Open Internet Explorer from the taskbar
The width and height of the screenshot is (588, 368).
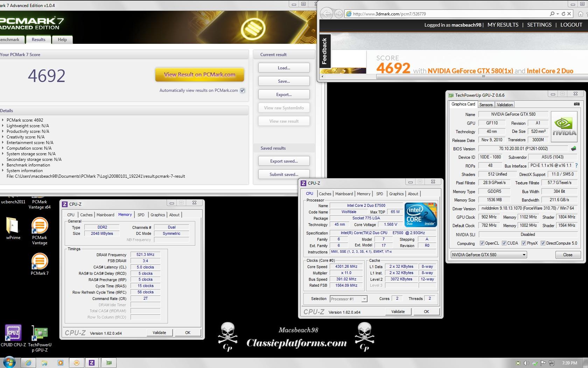(x=28, y=363)
